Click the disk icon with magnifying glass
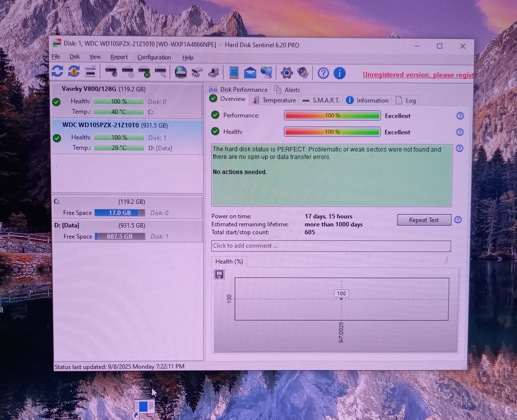Image resolution: width=517 pixels, height=420 pixels. 161,72
